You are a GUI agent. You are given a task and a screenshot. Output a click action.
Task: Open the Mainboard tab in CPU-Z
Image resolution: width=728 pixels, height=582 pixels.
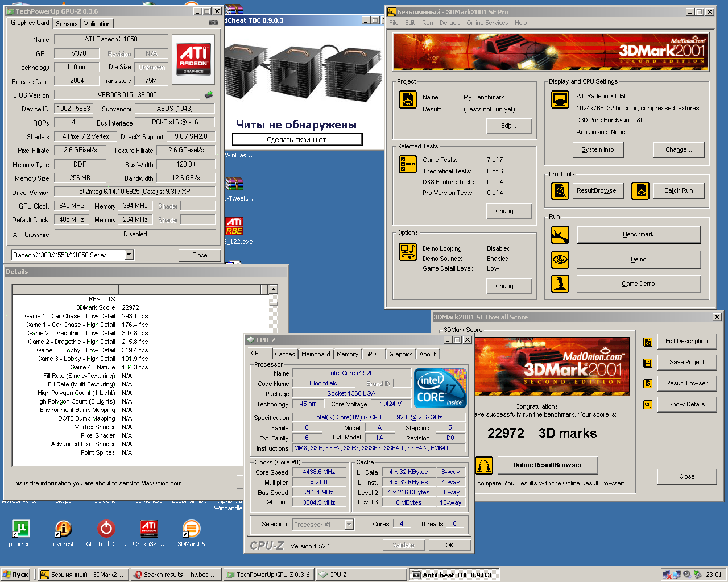coord(316,354)
